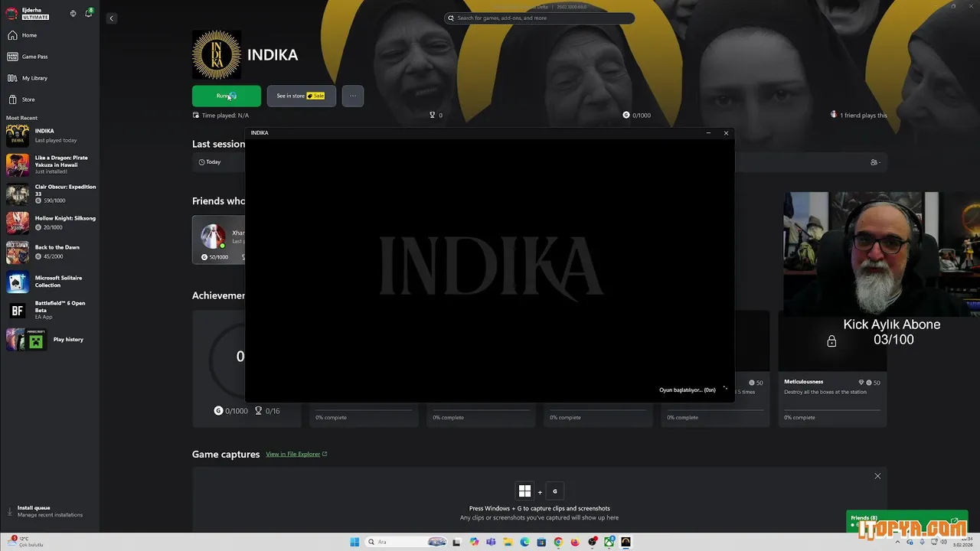Switch to Xbox app in taskbar
The width and height of the screenshot is (980, 551).
pos(609,542)
